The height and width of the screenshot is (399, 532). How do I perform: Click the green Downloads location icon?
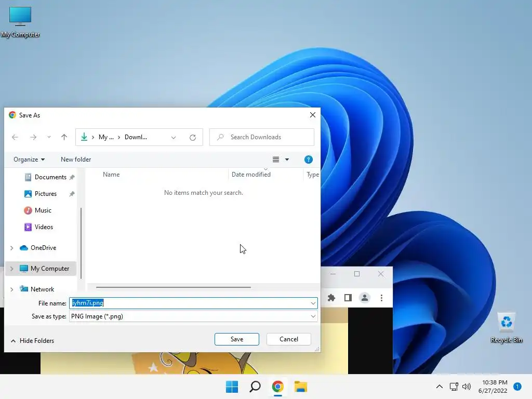click(x=84, y=137)
